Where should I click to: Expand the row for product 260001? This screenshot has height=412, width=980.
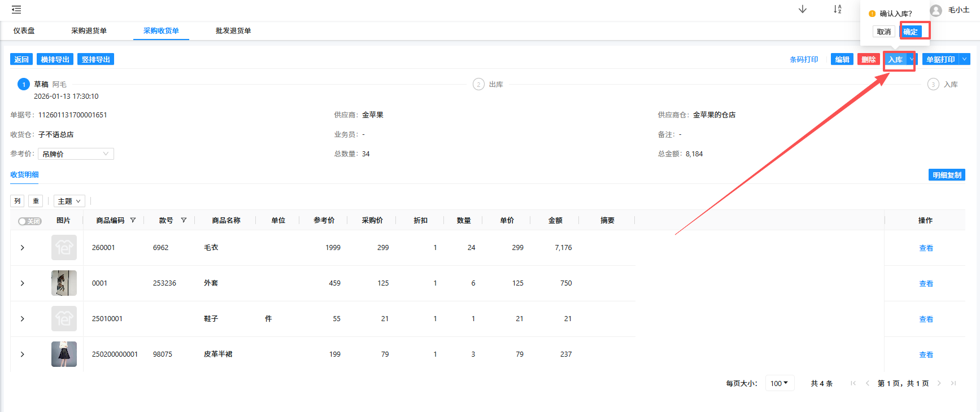tap(23, 248)
